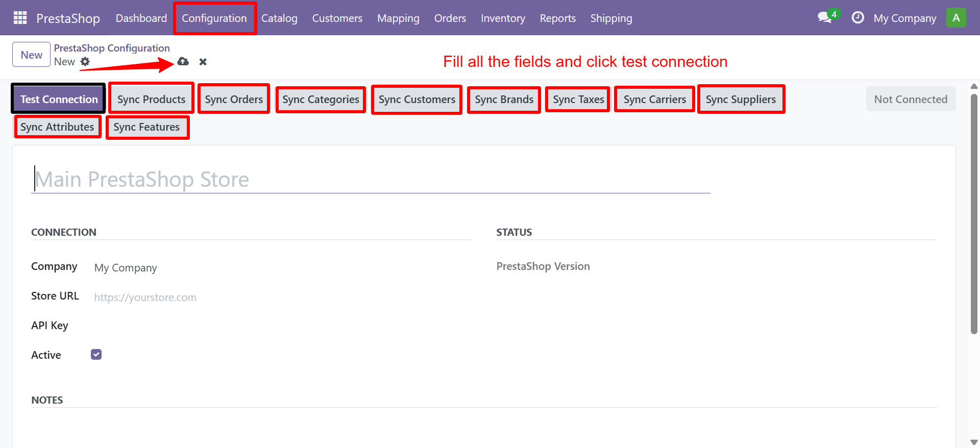Click the Sync Brands button
The image size is (980, 448).
(x=504, y=99)
